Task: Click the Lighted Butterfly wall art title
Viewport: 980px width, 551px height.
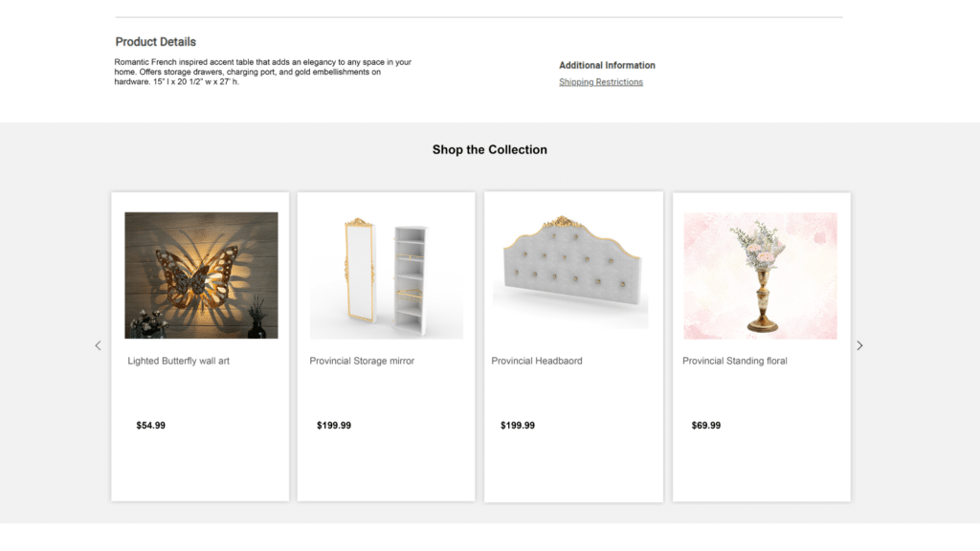Action: point(178,361)
